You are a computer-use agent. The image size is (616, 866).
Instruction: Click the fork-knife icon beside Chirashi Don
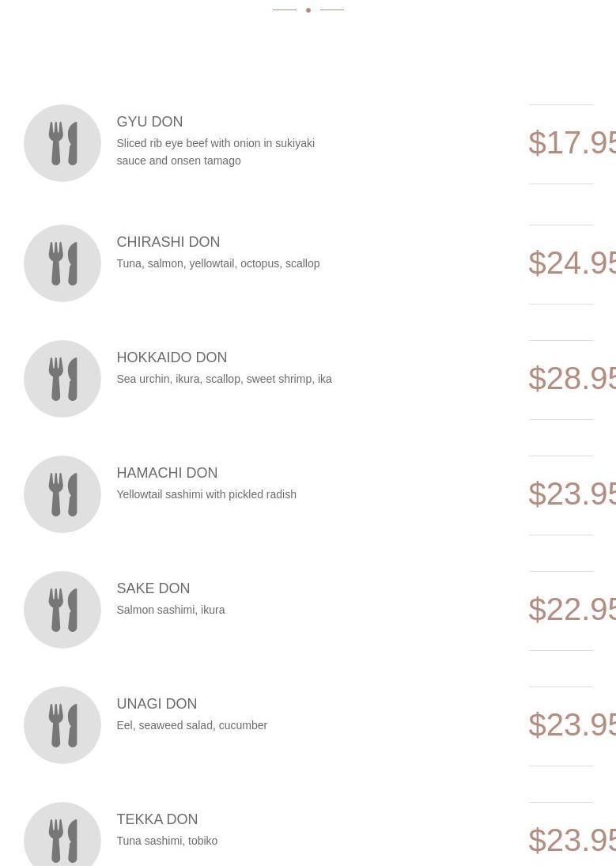point(62,263)
